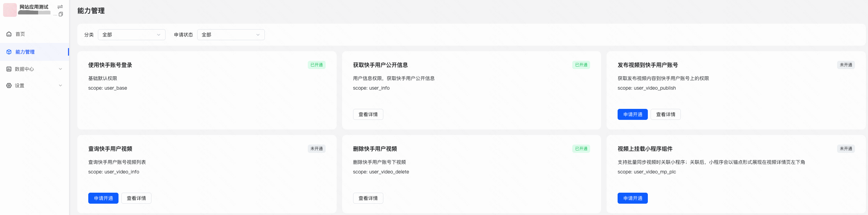Click 查看详情 for 查询快手用户视频
Screen dimensions: 868x215
point(136,198)
